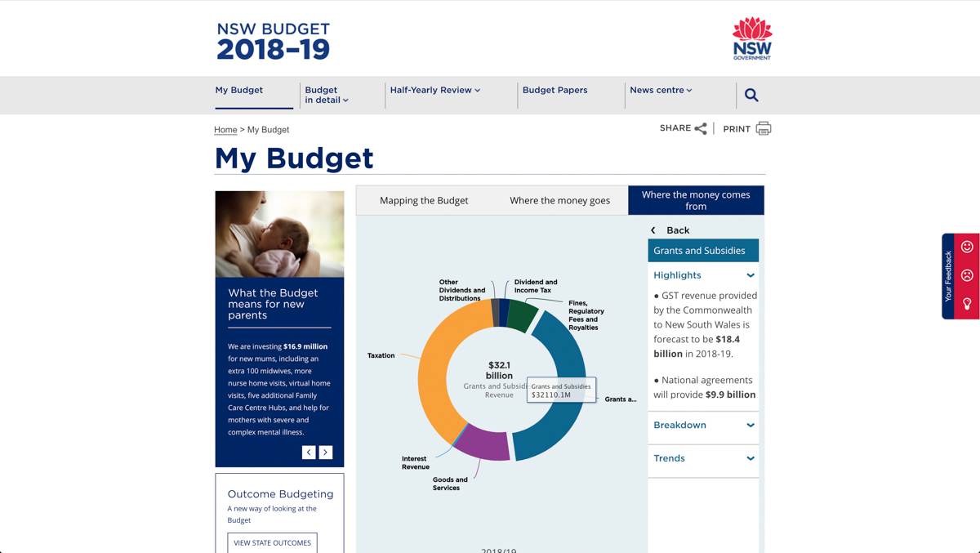The width and height of the screenshot is (980, 553).
Task: Open Budget Papers menu item
Action: pos(555,90)
